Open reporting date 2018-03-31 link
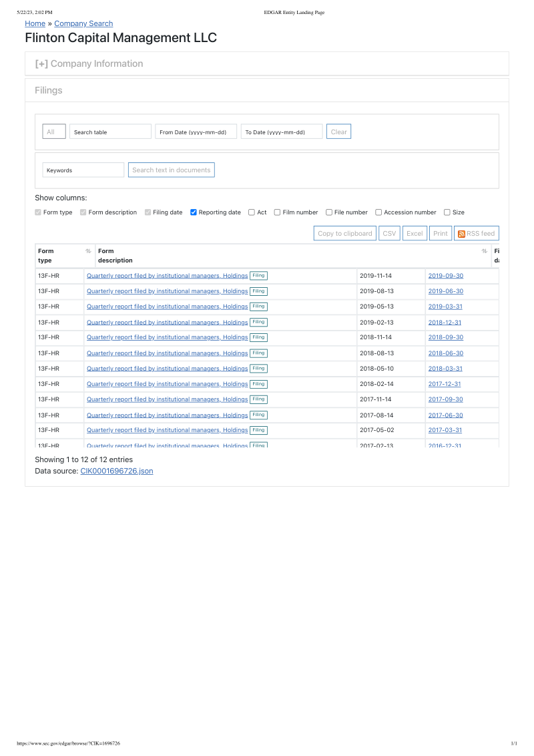Image resolution: width=534 pixels, height=756 pixels. (x=445, y=369)
